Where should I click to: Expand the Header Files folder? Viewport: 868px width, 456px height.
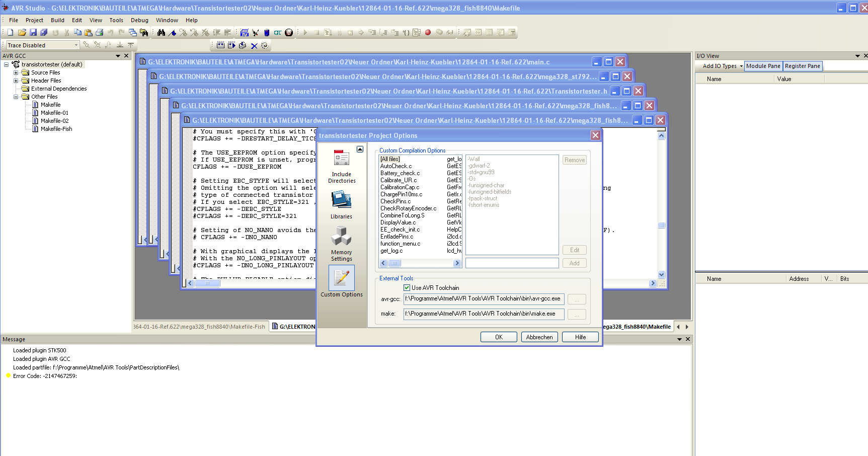pyautogui.click(x=16, y=81)
